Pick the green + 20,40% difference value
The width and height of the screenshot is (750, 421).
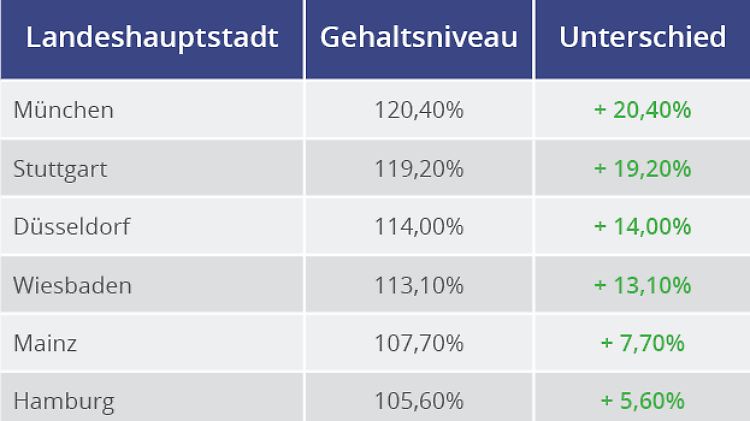tap(642, 110)
